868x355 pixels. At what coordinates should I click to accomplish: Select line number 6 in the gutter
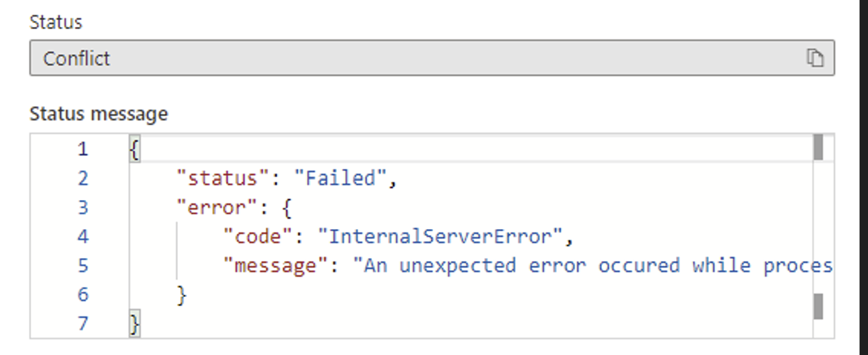(83, 295)
